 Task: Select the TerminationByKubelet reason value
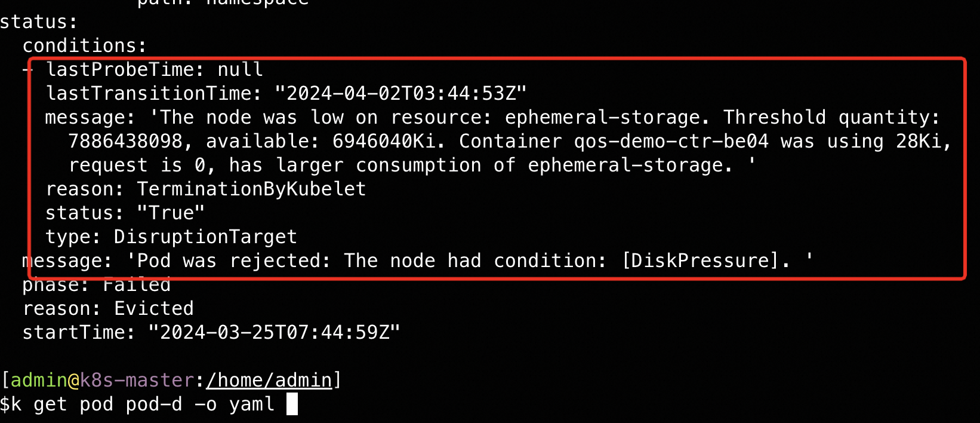coord(251,189)
